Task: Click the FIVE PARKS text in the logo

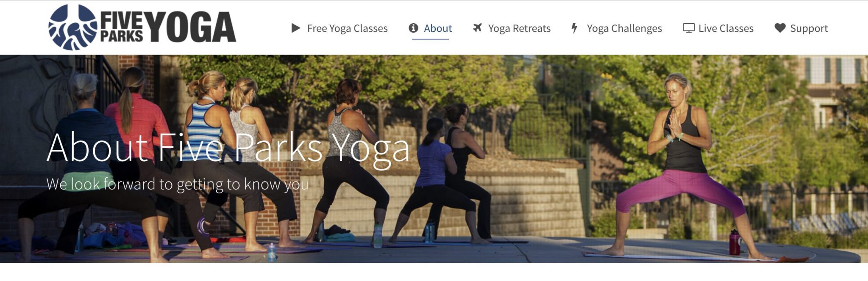Action: [x=122, y=28]
